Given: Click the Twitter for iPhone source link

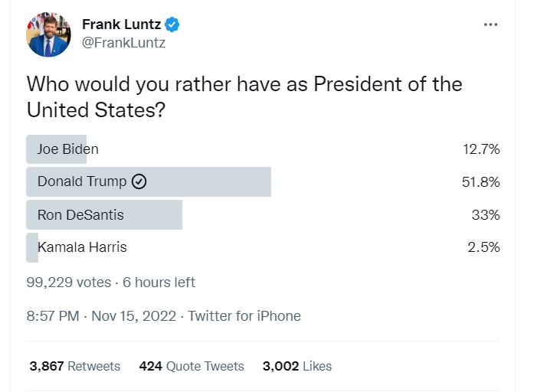Looking at the screenshot, I should 244,316.
